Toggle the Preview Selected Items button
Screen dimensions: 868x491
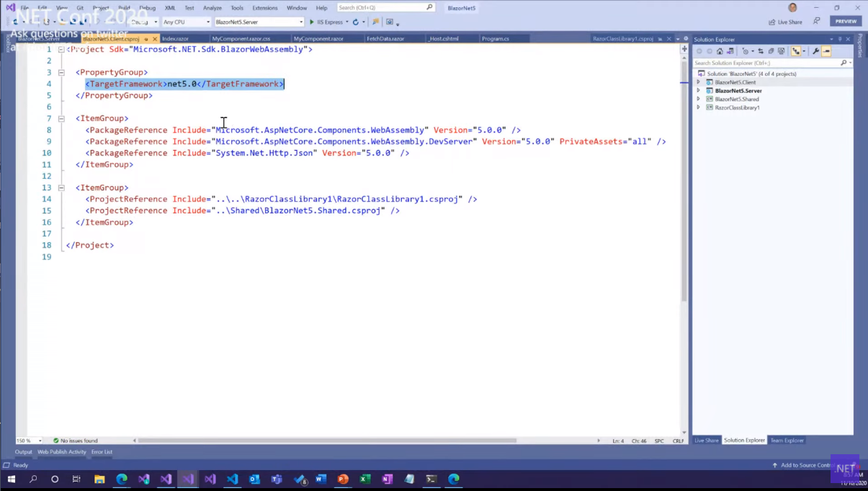click(826, 51)
